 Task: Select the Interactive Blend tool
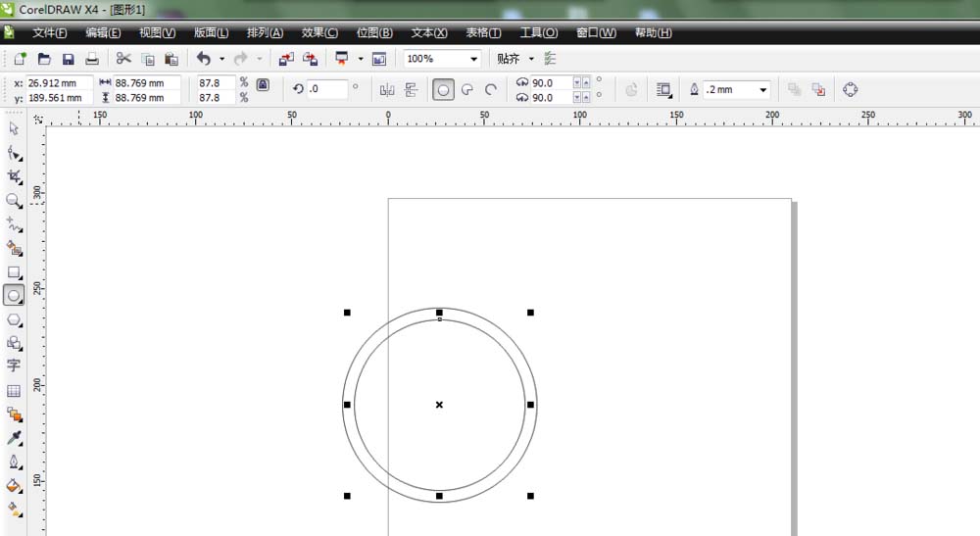[14, 414]
